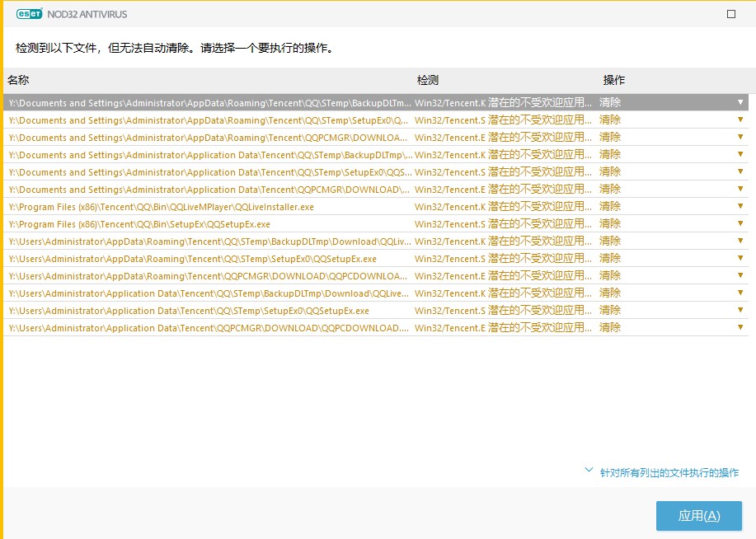Open action dropdown for Documents and Settings AppData Roaming SetupEx0
The height and width of the screenshot is (539, 756).
740,120
